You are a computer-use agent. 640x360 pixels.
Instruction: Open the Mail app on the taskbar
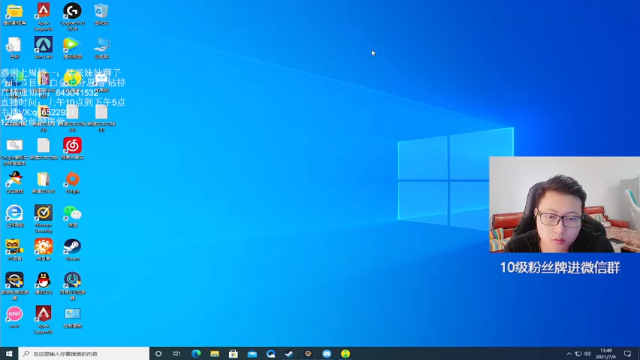pyautogui.click(x=252, y=353)
